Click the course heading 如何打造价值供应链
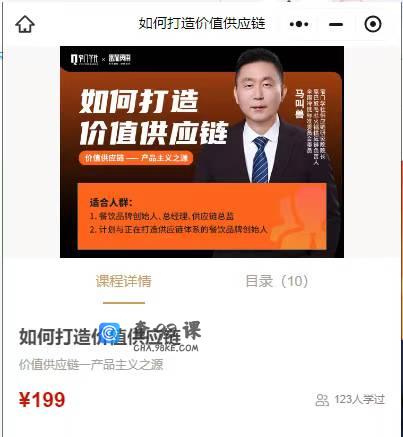Image resolution: width=403 pixels, height=437 pixels. pos(100,336)
